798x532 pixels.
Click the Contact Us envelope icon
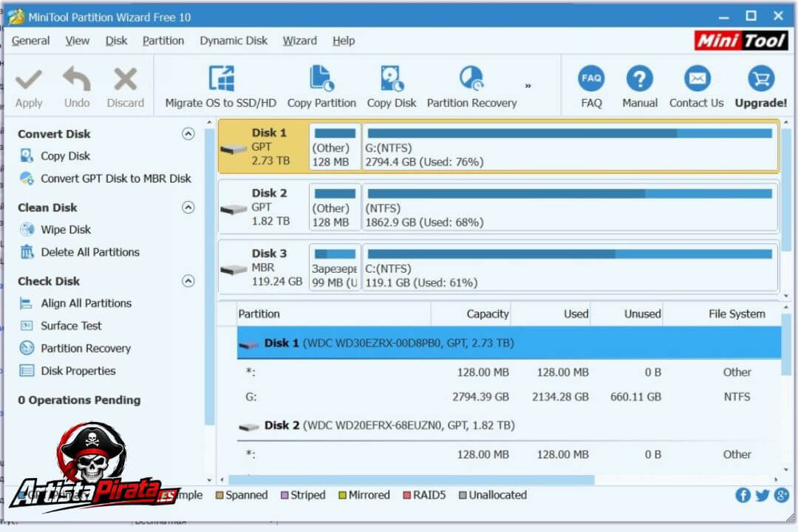click(x=697, y=79)
